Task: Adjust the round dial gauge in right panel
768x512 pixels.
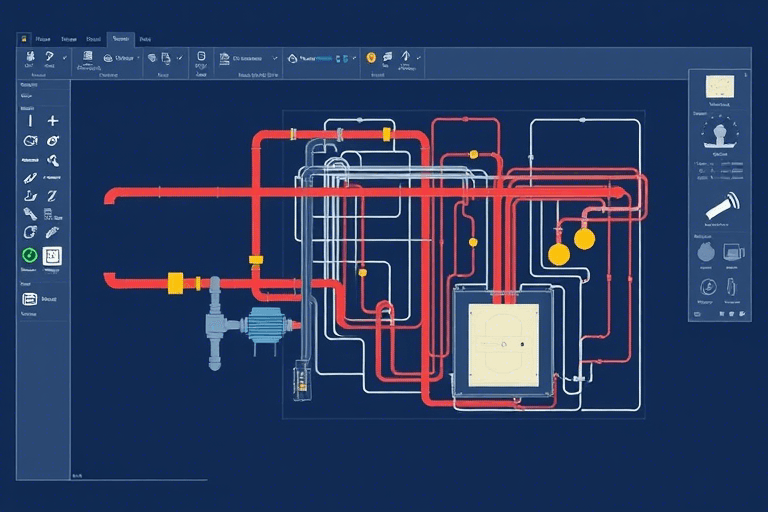Action: tap(719, 133)
